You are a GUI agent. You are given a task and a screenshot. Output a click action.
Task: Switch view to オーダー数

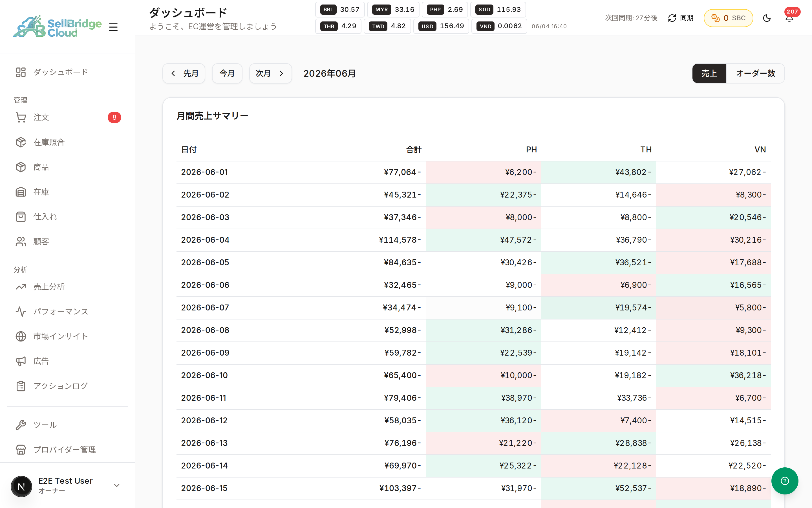pos(755,73)
